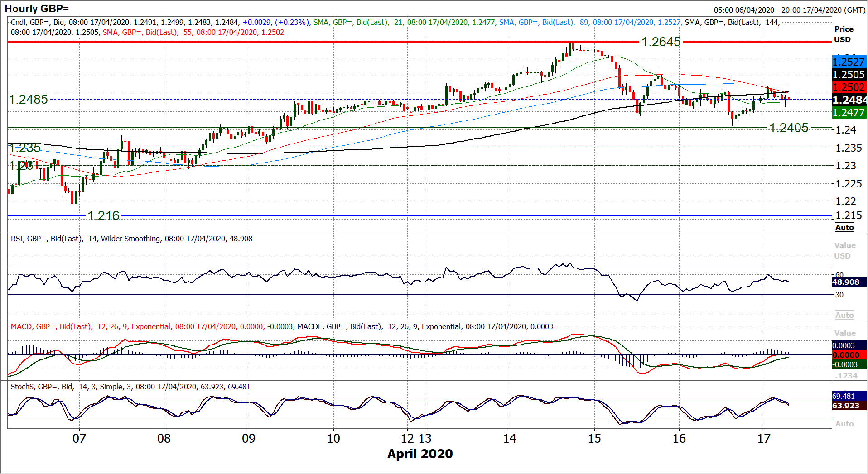Click the SMA 144 black legend entry
Screen dimensions: 868x474
(x=733, y=22)
